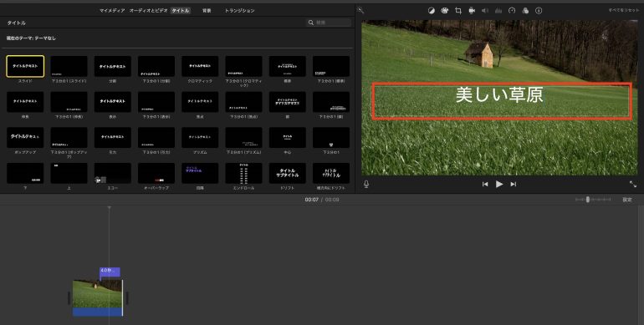Viewport: 644px width, 325px height.
Task: Select the 下3分の1(クロマティック) title thumbnail
Action: click(x=243, y=67)
